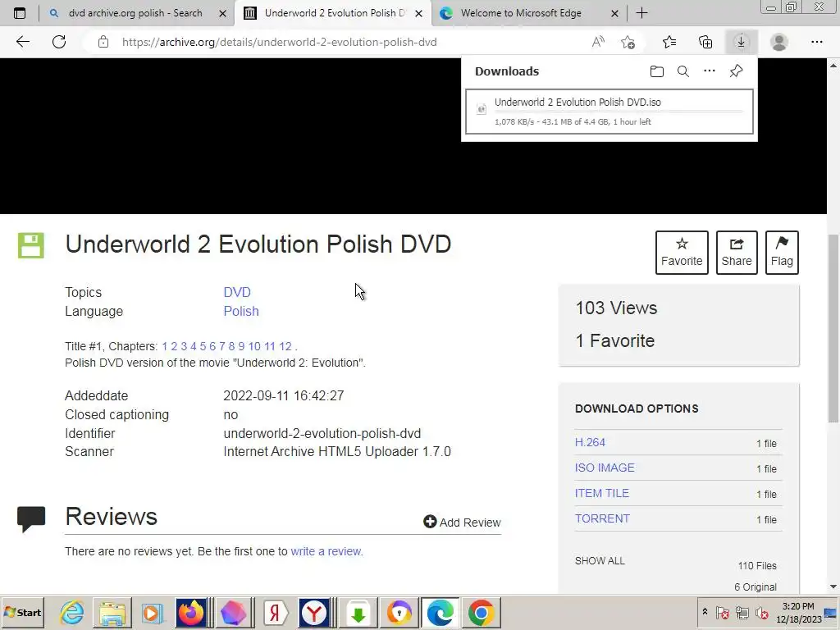This screenshot has height=630, width=840.
Task: Select the Underworld 2 Evolution Polish tab
Action: (x=335, y=13)
